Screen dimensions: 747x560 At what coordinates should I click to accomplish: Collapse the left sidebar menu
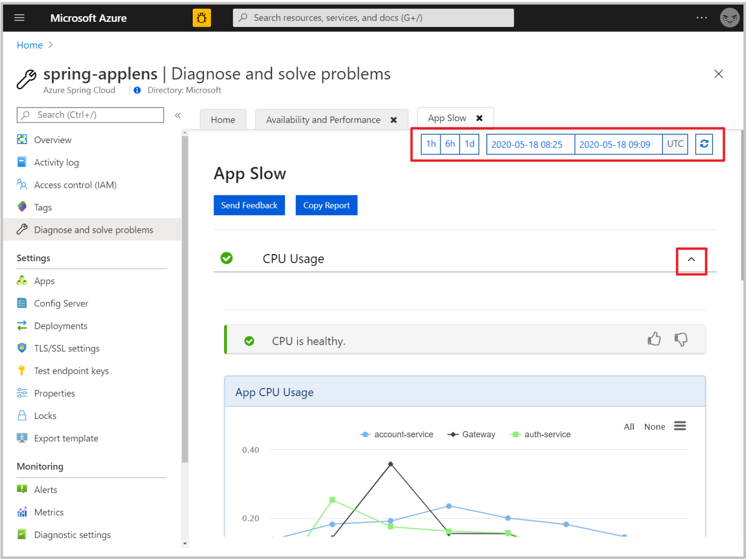(x=177, y=116)
